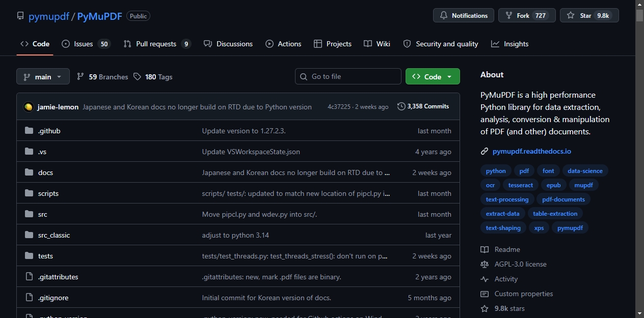Image resolution: width=644 pixels, height=318 pixels.
Task: Open commit 'adjust to python 3.14'
Action: pyautogui.click(x=235, y=235)
